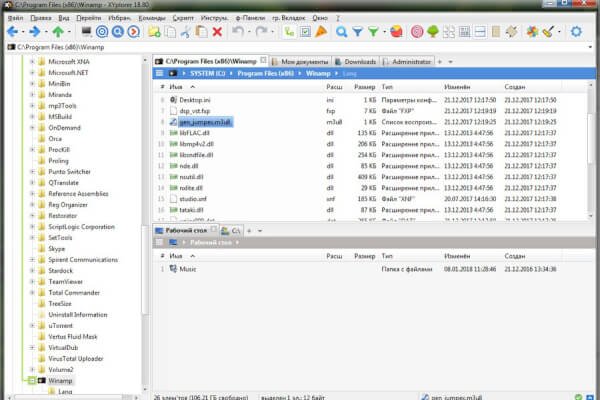
Task: Open the top pane tab list dropdown
Action: [450, 62]
